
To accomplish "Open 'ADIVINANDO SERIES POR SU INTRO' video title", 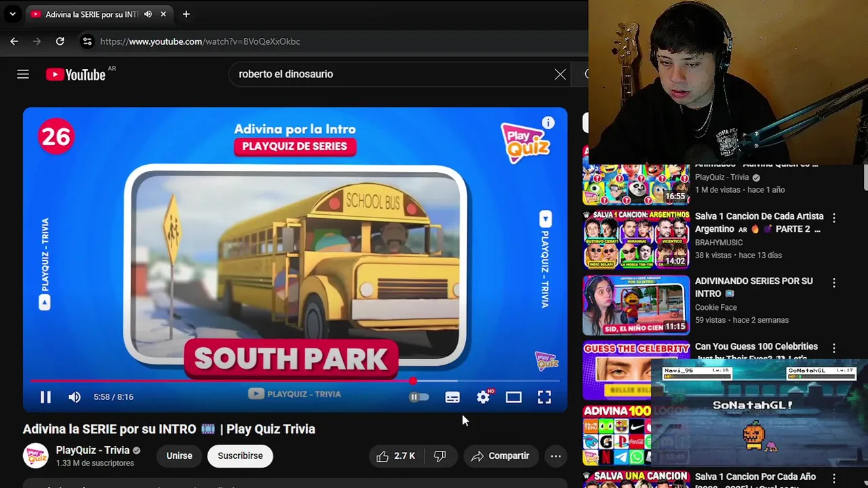I will point(753,287).
